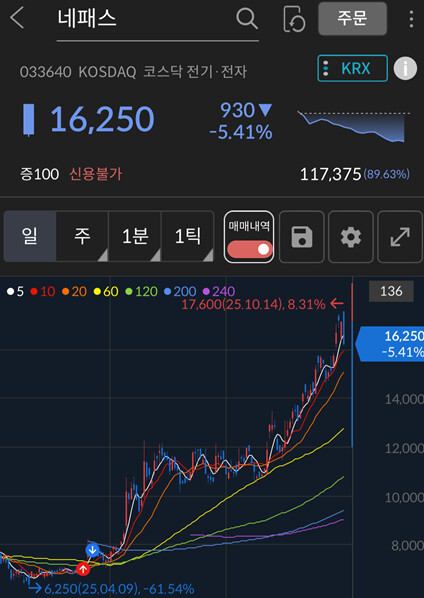424x598 pixels.
Task: Open chart settings gear icon
Action: 351,237
